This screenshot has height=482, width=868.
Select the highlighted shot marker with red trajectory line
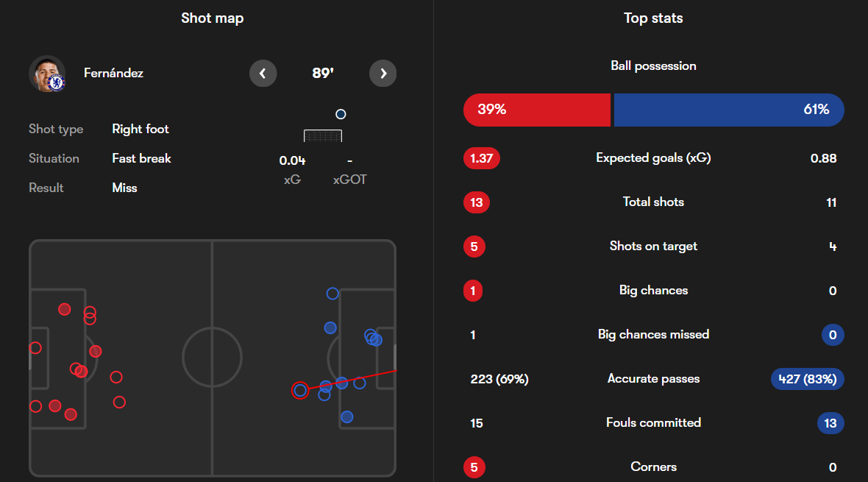[300, 390]
